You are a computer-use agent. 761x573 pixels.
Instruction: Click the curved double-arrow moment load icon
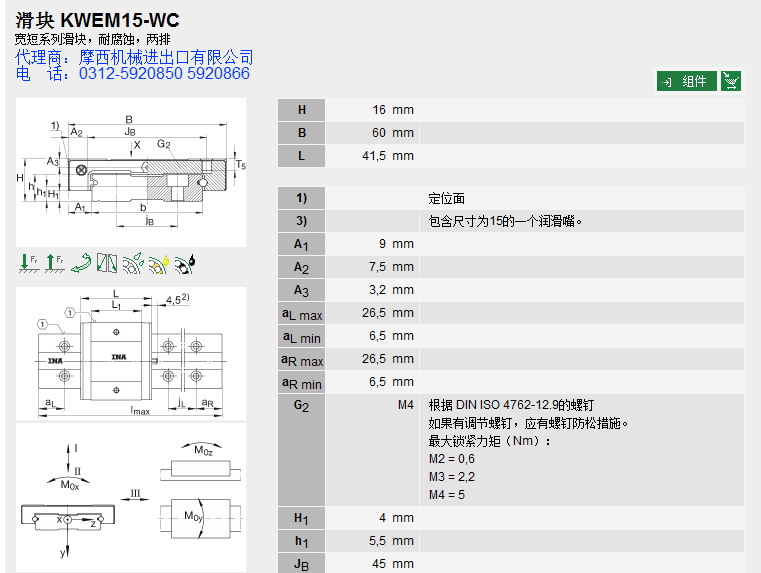(x=81, y=264)
